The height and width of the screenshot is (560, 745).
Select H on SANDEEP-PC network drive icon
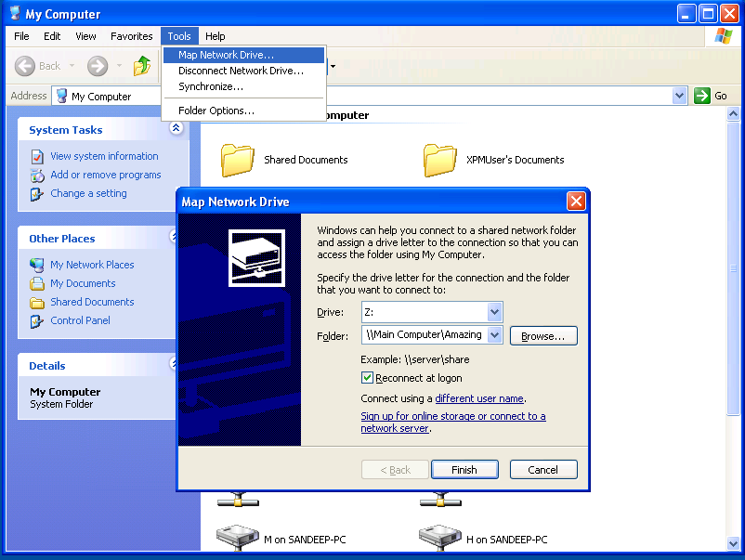(440, 537)
